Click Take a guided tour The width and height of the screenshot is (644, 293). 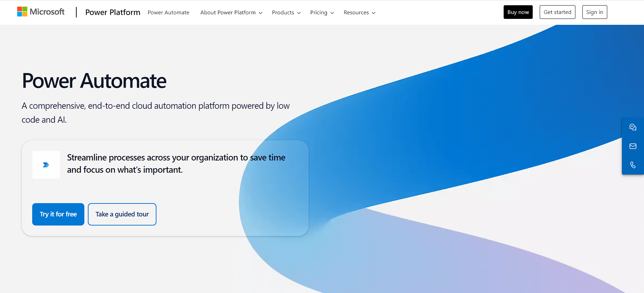[x=122, y=214]
